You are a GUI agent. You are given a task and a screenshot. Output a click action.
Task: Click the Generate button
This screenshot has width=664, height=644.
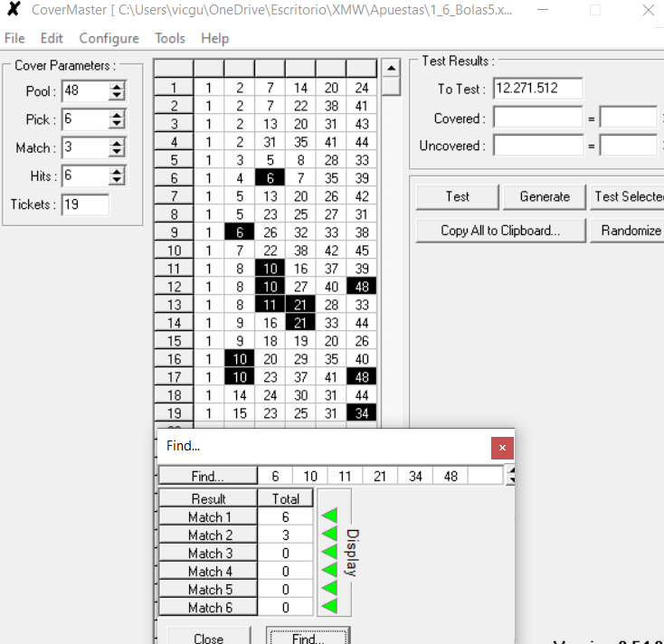click(x=545, y=196)
